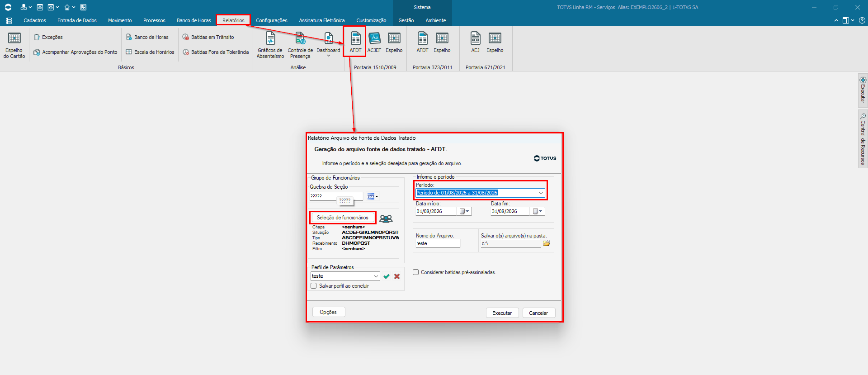Image resolution: width=868 pixels, height=375 pixels.
Task: Open ACJEF report
Action: (374, 42)
